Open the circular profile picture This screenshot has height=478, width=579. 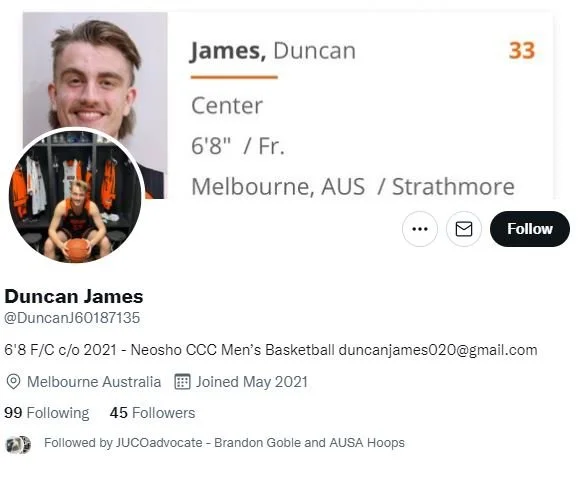tap(76, 196)
